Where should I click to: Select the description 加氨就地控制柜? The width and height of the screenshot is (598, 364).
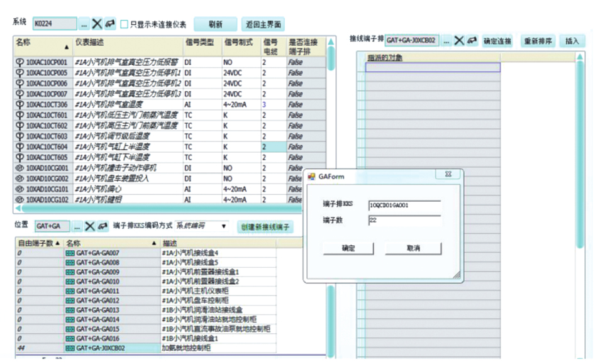218,348
